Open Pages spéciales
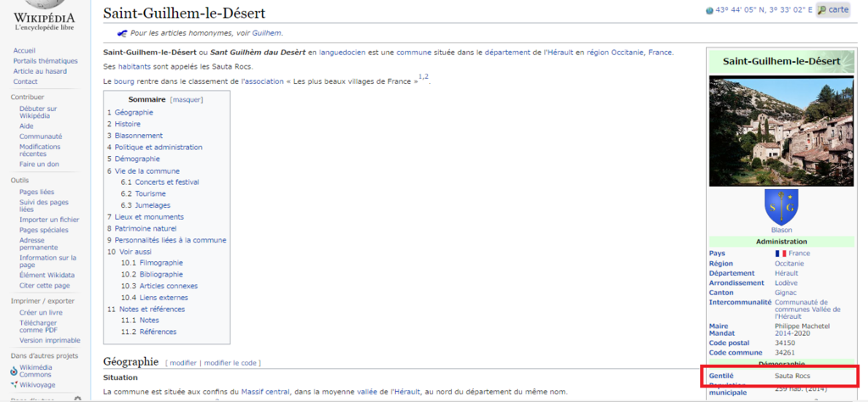This screenshot has width=868, height=402. (44, 230)
